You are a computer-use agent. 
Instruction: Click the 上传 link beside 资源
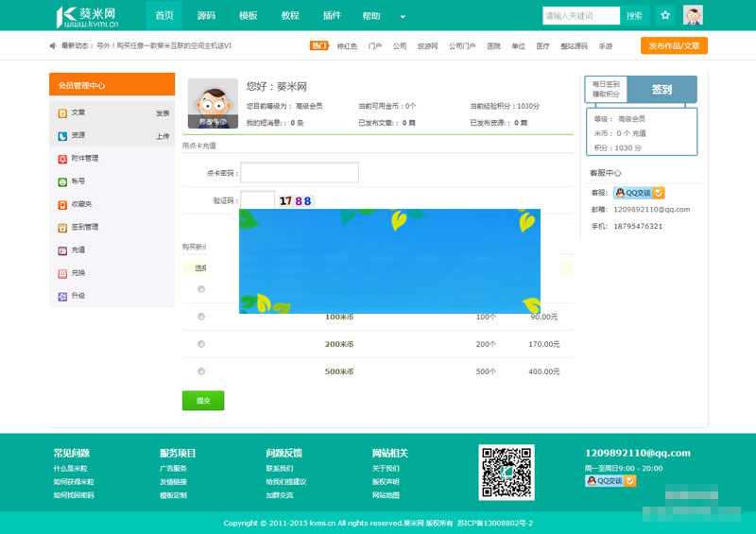pyautogui.click(x=162, y=136)
